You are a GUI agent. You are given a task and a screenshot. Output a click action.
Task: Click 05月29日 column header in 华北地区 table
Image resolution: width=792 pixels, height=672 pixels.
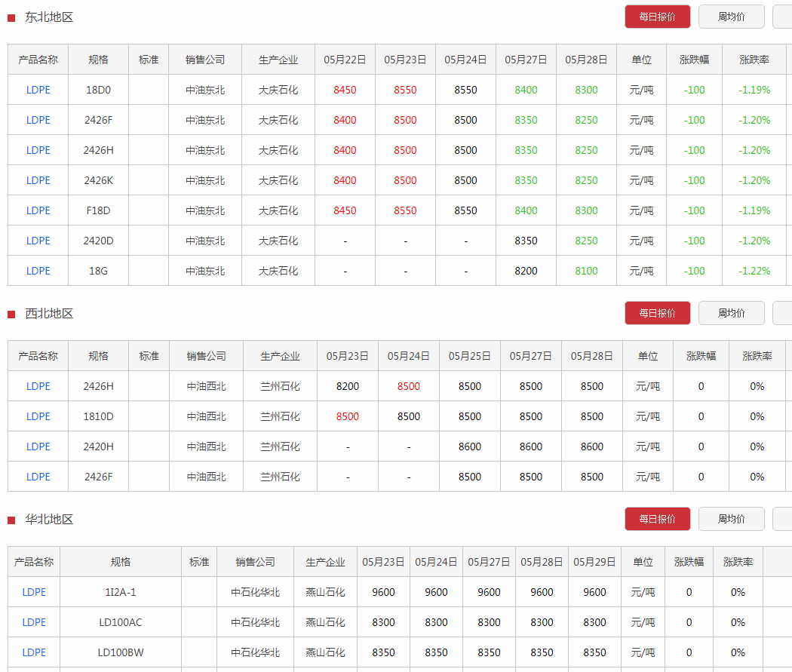[x=594, y=562]
